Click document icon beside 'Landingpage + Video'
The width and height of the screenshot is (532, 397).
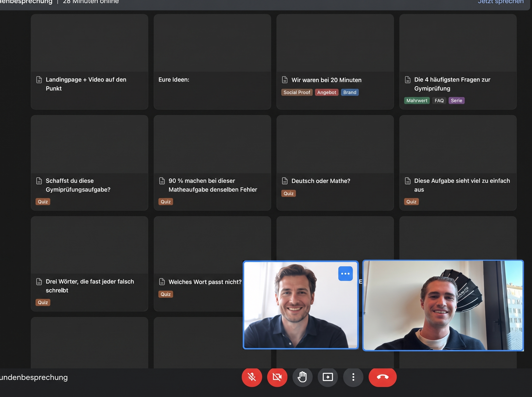[39, 80]
